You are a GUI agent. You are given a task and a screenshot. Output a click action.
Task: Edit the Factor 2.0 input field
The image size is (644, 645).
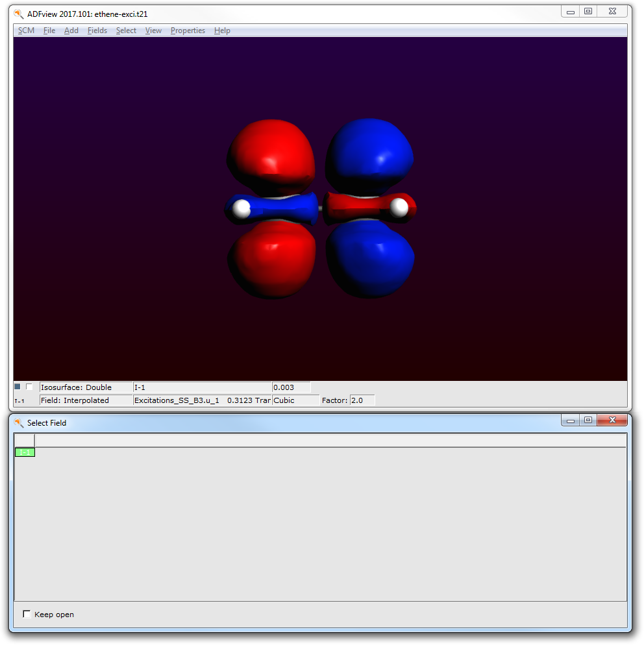(x=362, y=400)
